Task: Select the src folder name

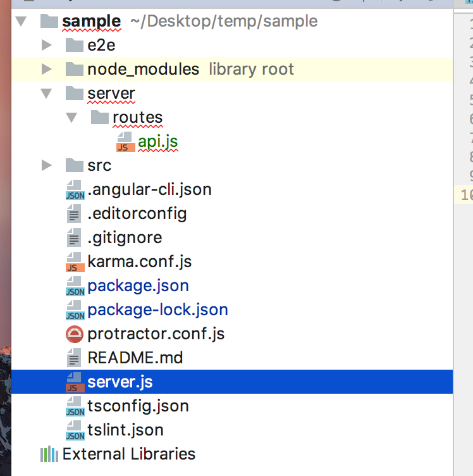Action: [99, 165]
